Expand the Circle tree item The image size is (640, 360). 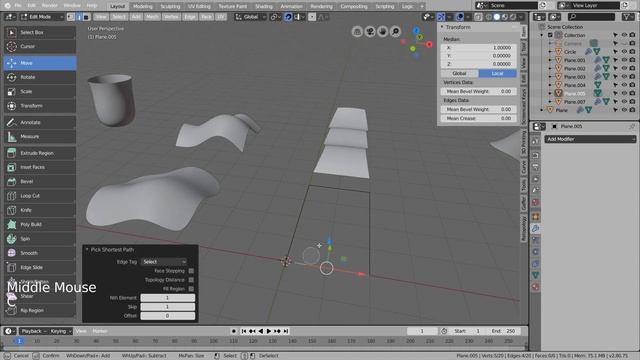(550, 52)
